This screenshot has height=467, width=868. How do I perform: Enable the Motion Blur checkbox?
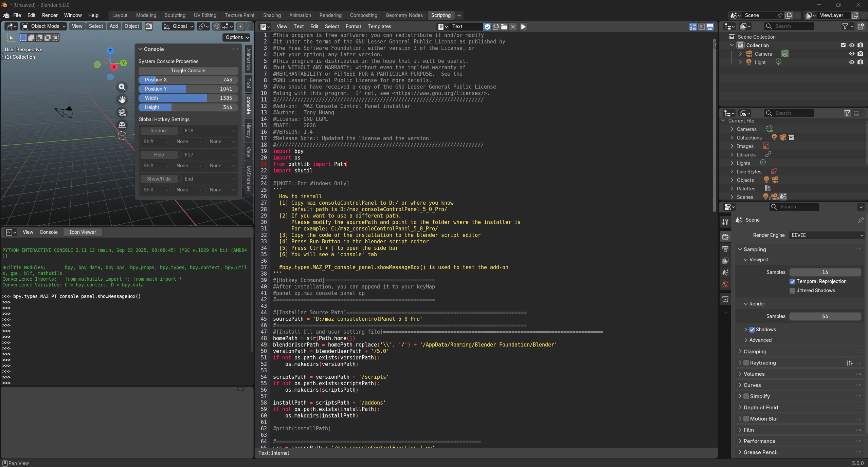click(746, 418)
